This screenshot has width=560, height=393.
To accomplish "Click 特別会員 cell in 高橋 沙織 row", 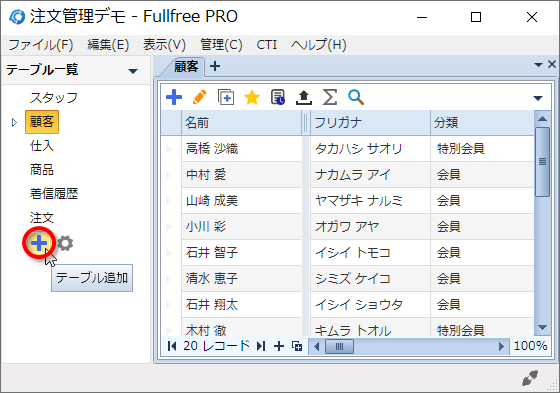I will pos(482,149).
